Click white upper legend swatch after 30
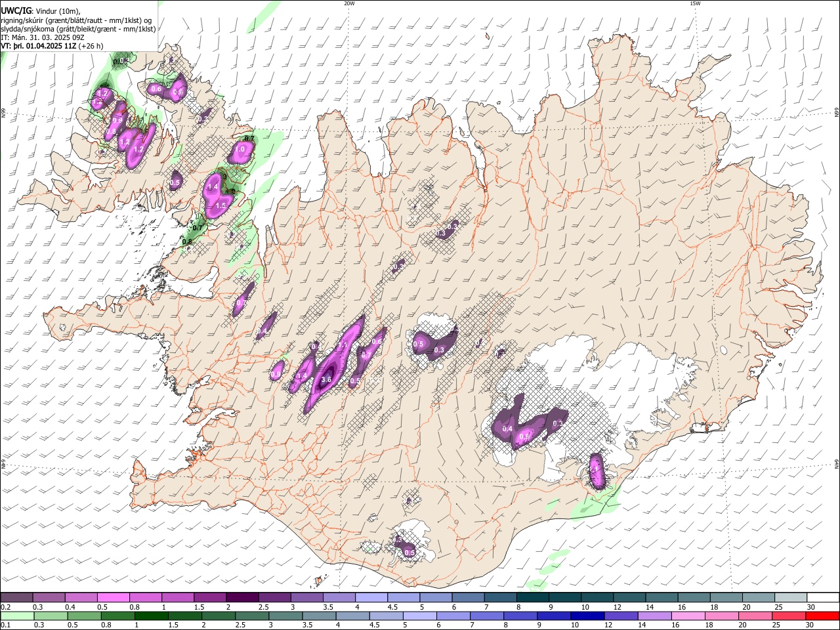 coord(822,597)
